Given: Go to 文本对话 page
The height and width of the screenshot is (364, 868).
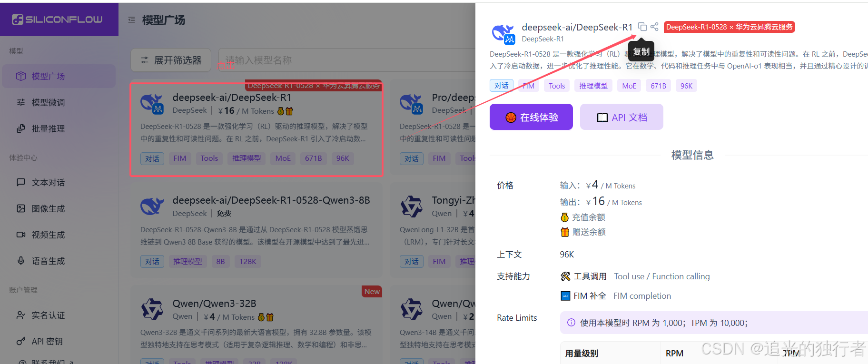Looking at the screenshot, I should click(59, 182).
